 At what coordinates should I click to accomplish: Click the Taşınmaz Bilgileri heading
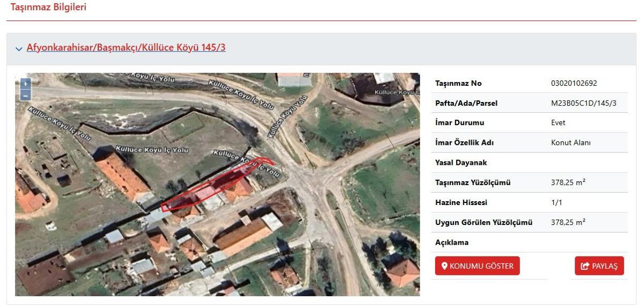(48, 8)
